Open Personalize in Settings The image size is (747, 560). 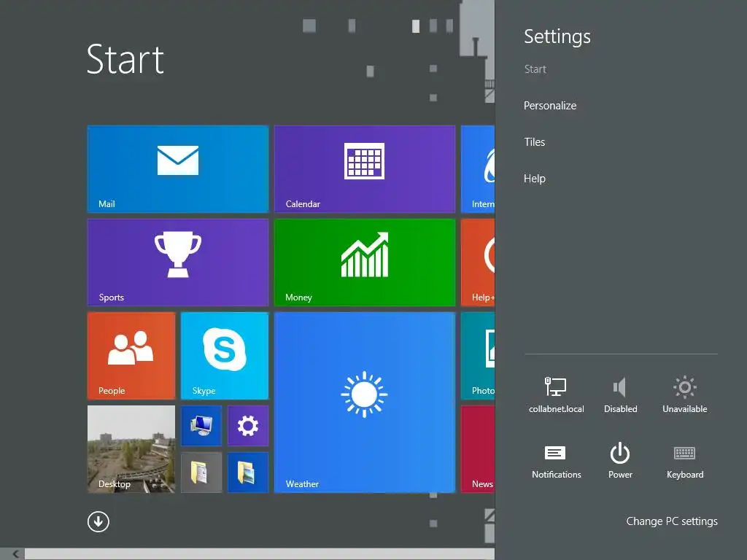(x=550, y=105)
